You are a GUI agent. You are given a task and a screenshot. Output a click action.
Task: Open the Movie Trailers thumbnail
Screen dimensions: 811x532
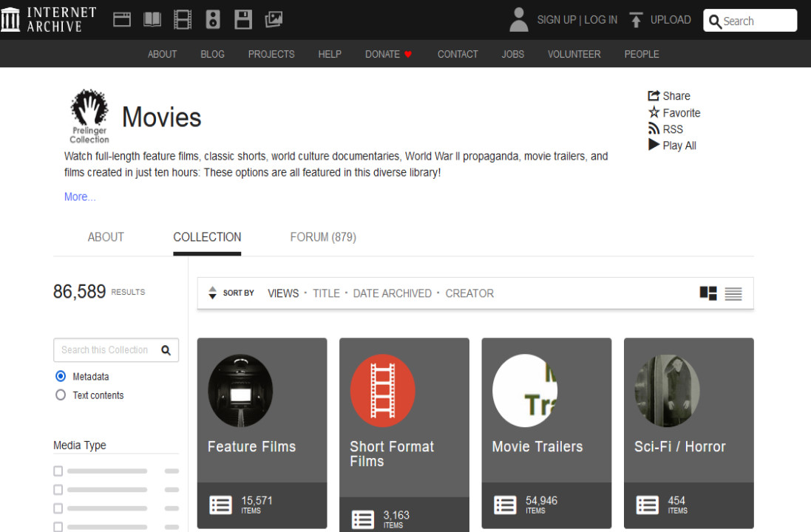click(525, 390)
